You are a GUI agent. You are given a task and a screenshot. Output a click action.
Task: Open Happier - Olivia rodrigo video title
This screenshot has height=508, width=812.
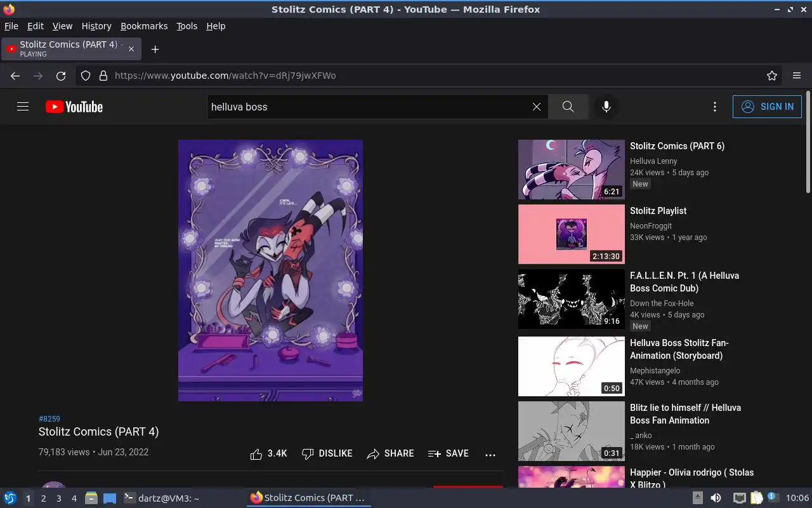click(691, 478)
